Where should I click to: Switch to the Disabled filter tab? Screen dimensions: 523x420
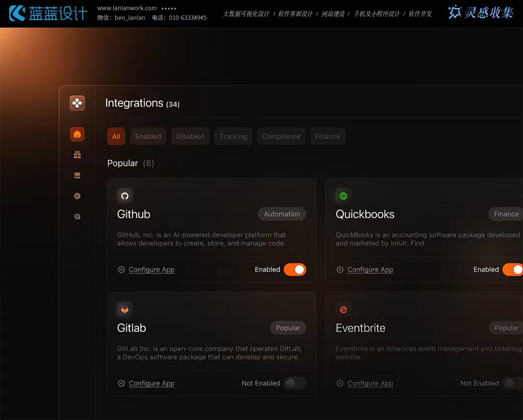pyautogui.click(x=190, y=137)
